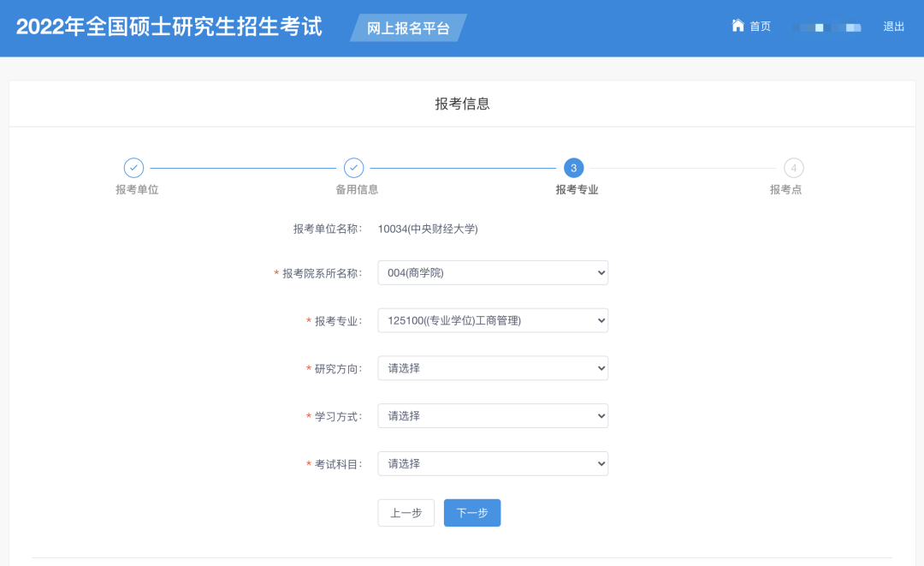Click the home icon beside 首页
This screenshot has width=924, height=566.
pyautogui.click(x=737, y=26)
